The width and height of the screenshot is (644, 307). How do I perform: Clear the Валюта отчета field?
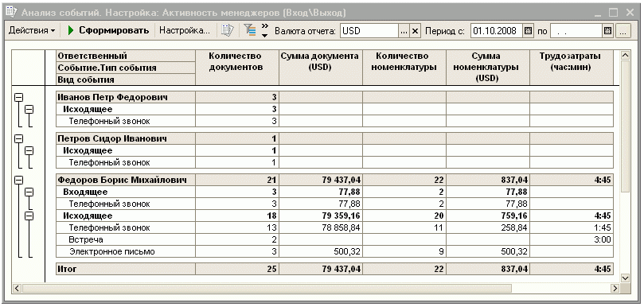click(x=416, y=31)
